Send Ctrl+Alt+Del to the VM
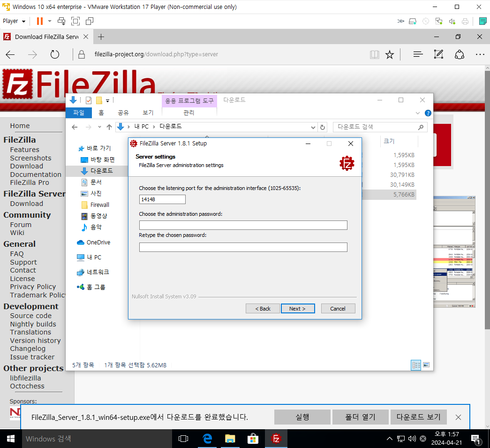The image size is (490, 448). click(61, 21)
